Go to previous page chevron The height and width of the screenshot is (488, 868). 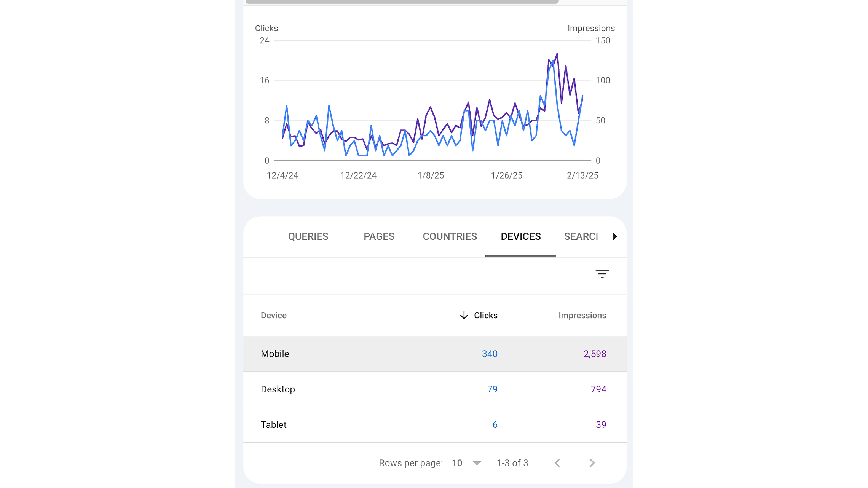(557, 463)
